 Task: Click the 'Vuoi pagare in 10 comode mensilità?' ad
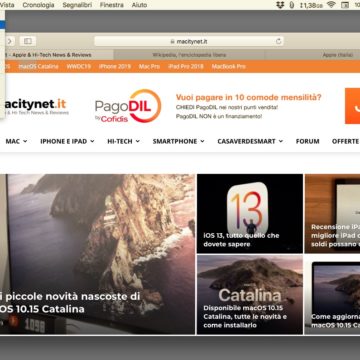coord(249,98)
